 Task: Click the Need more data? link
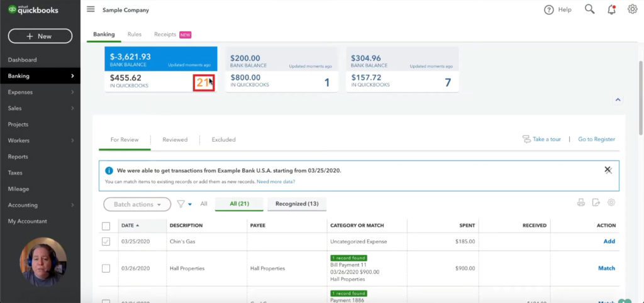point(275,181)
